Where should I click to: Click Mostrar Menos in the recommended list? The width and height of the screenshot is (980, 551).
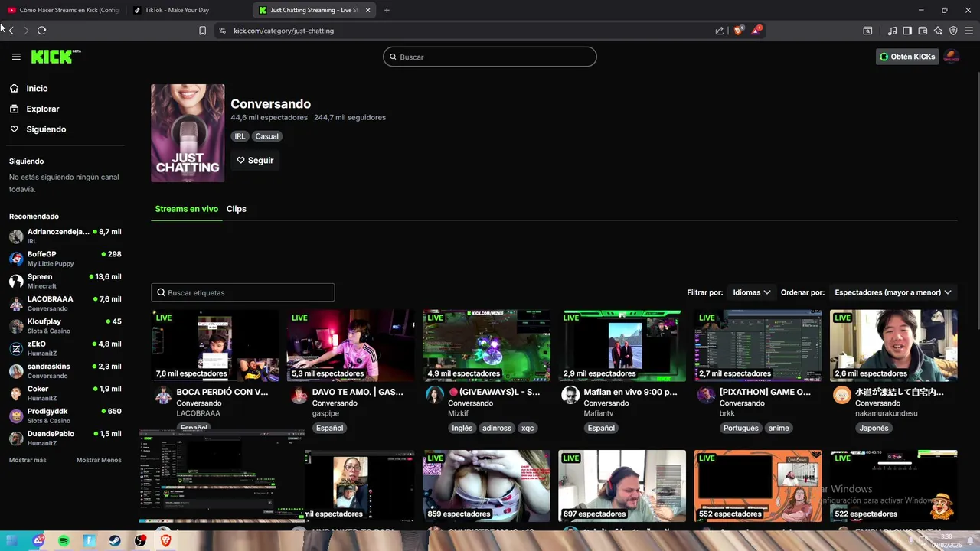pos(99,460)
